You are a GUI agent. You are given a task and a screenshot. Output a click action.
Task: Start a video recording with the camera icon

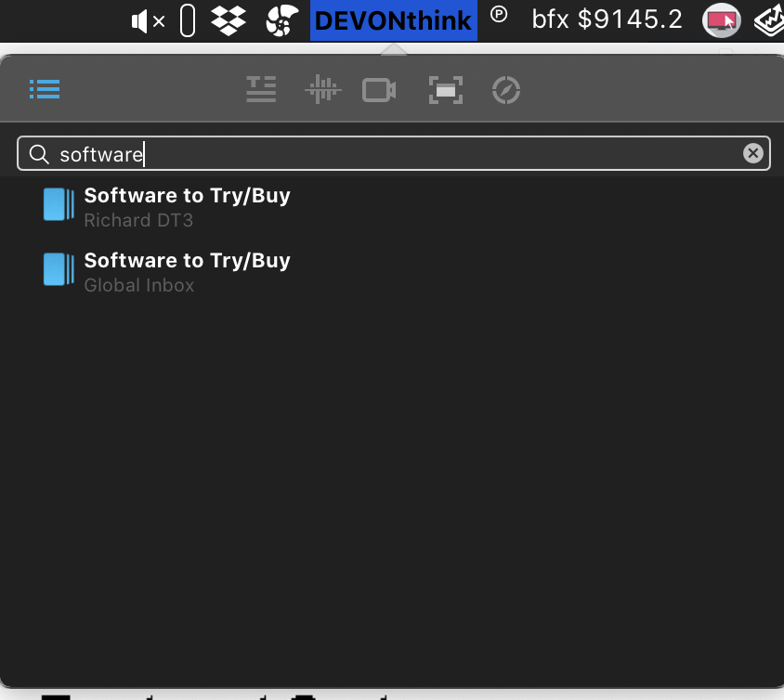point(379,89)
